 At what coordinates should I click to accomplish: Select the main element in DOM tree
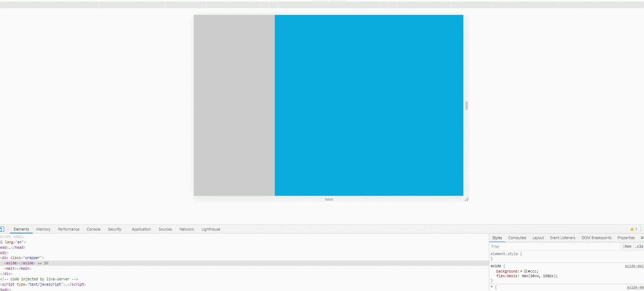click(x=17, y=269)
